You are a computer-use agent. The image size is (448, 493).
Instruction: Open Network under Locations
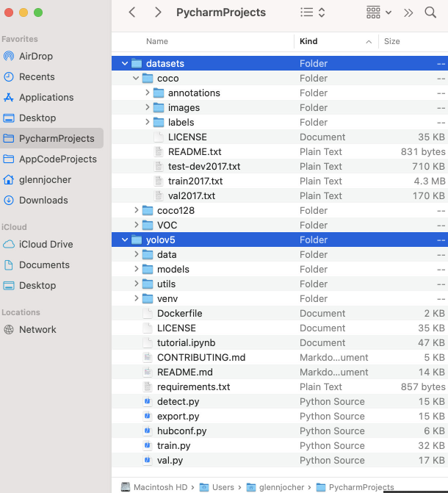tap(37, 329)
